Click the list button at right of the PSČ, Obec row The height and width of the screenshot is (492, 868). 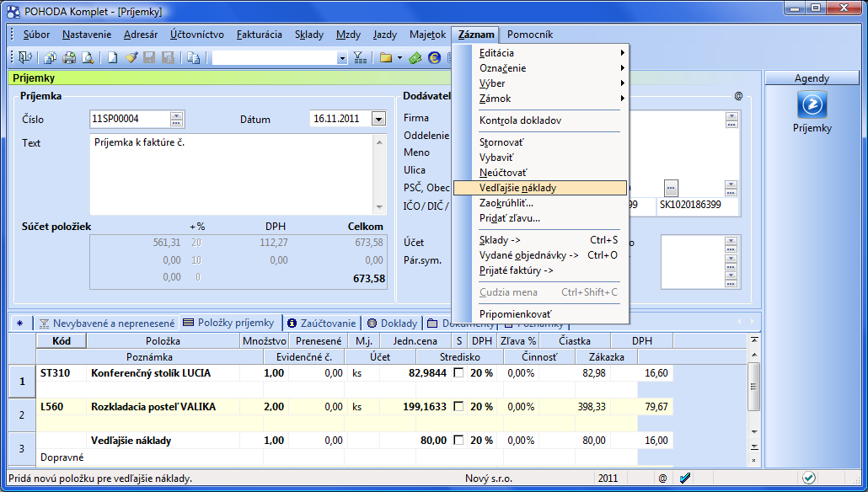tap(731, 188)
